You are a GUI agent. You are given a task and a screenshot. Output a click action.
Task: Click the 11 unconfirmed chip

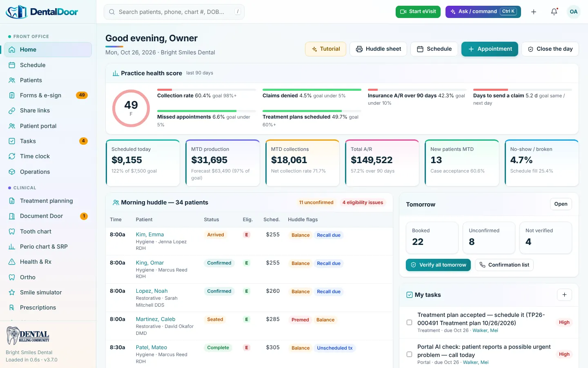(x=316, y=202)
